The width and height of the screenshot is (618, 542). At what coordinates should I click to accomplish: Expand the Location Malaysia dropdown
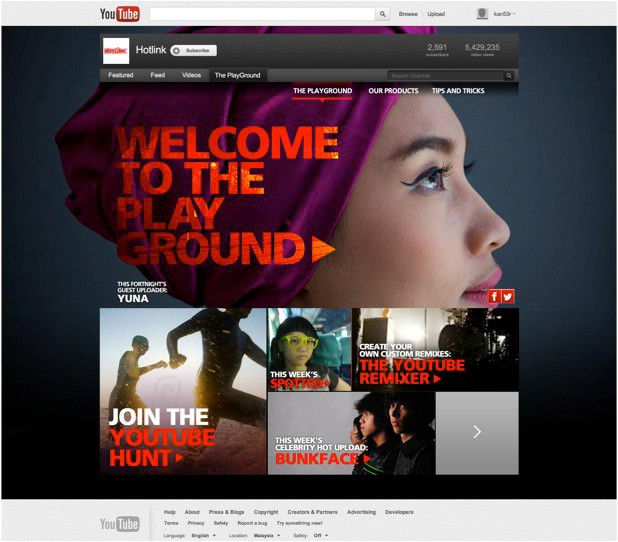[x=267, y=536]
